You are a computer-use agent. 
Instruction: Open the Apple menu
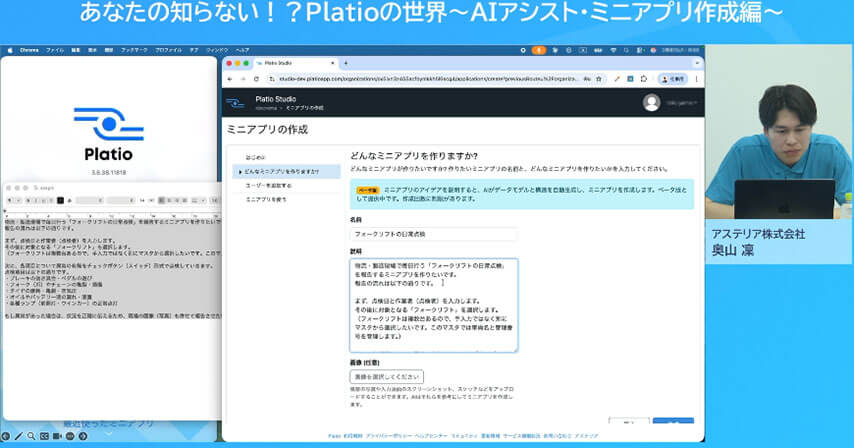click(x=10, y=50)
